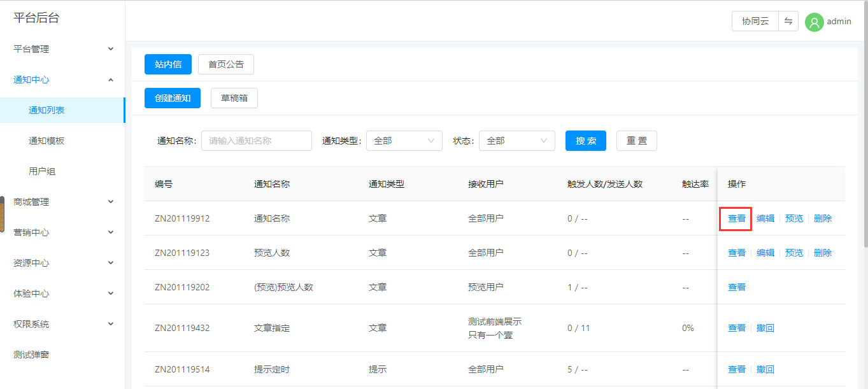
Task: Click the (预览)预览人数 name cell
Action: pyautogui.click(x=283, y=287)
